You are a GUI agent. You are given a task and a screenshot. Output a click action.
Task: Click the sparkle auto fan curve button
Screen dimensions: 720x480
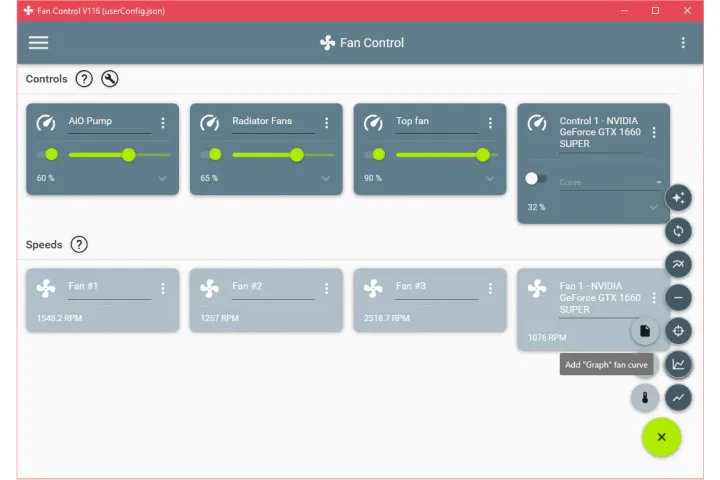(x=678, y=198)
